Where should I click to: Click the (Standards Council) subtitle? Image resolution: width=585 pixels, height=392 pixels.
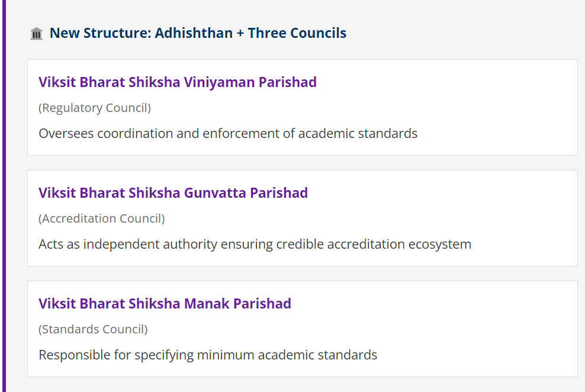(x=93, y=329)
